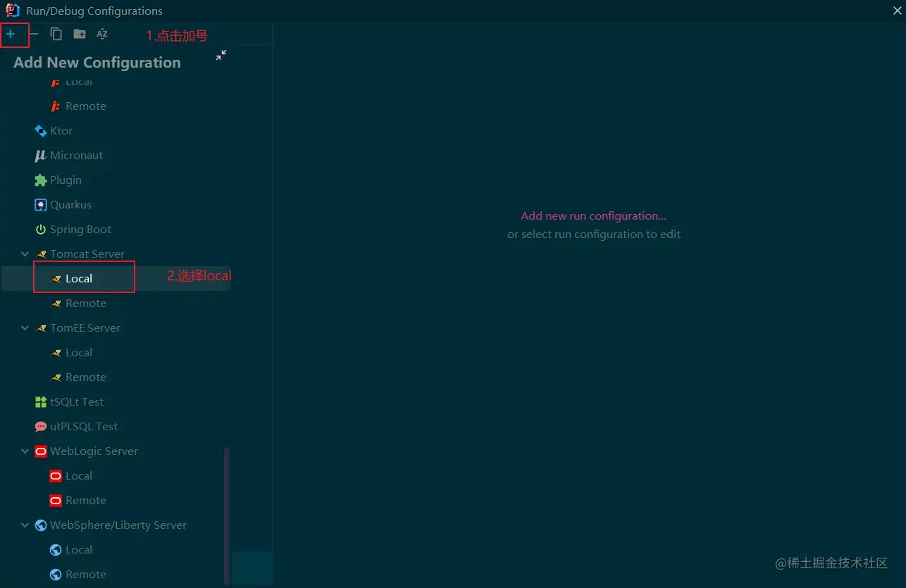Viewport: 906px width, 588px height.
Task: Click the WebLogic Server red icon
Action: [x=41, y=451]
